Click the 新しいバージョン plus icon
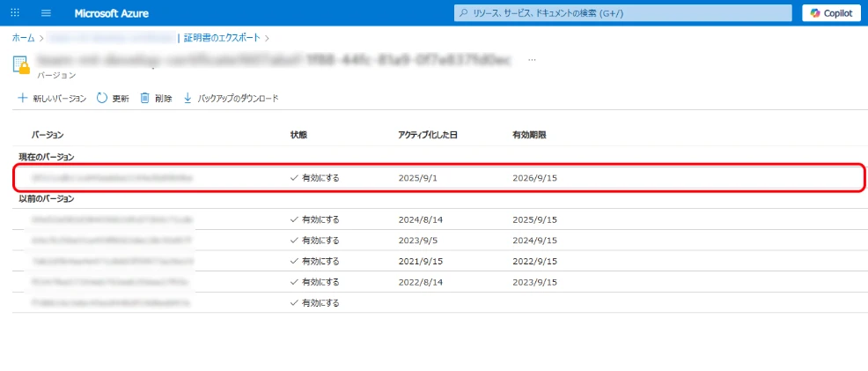 pos(22,99)
